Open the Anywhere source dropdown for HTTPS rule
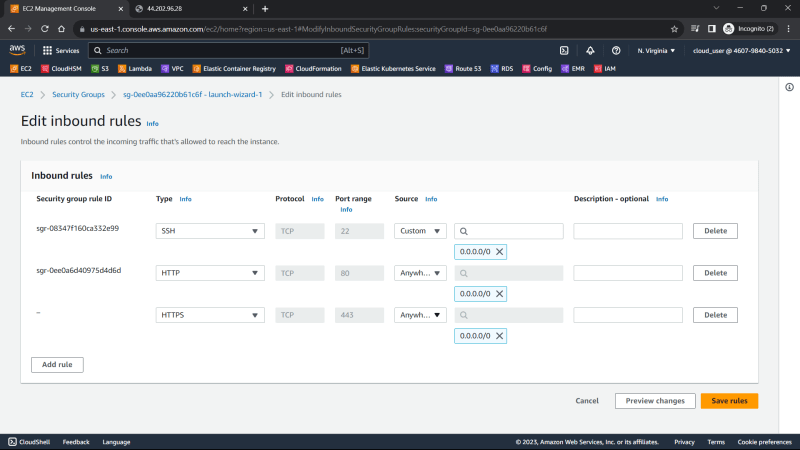The width and height of the screenshot is (800, 450). [420, 315]
